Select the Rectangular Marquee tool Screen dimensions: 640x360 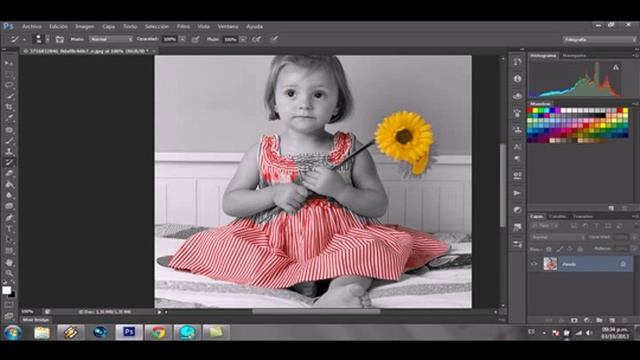pyautogui.click(x=9, y=74)
